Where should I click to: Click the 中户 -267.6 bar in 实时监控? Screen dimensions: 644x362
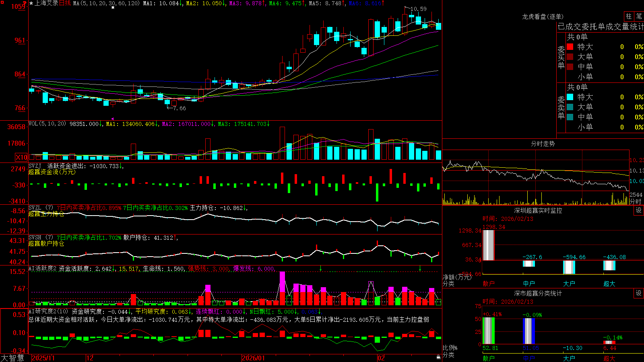[529, 263]
